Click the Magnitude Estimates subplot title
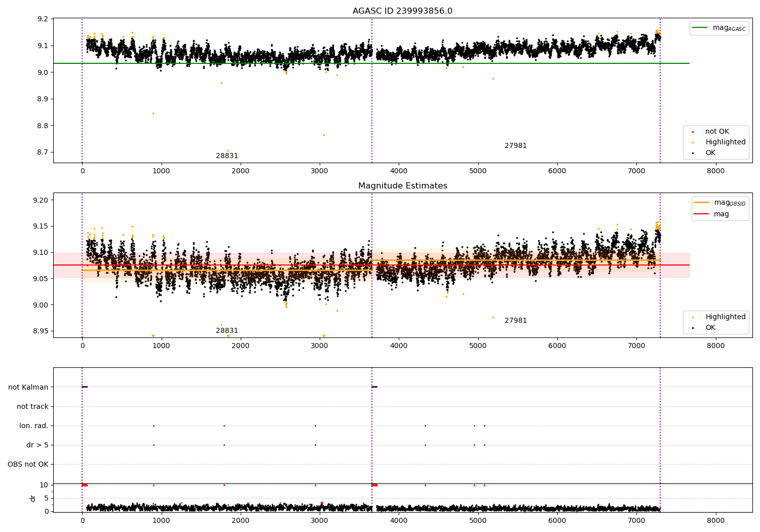 (x=402, y=186)
